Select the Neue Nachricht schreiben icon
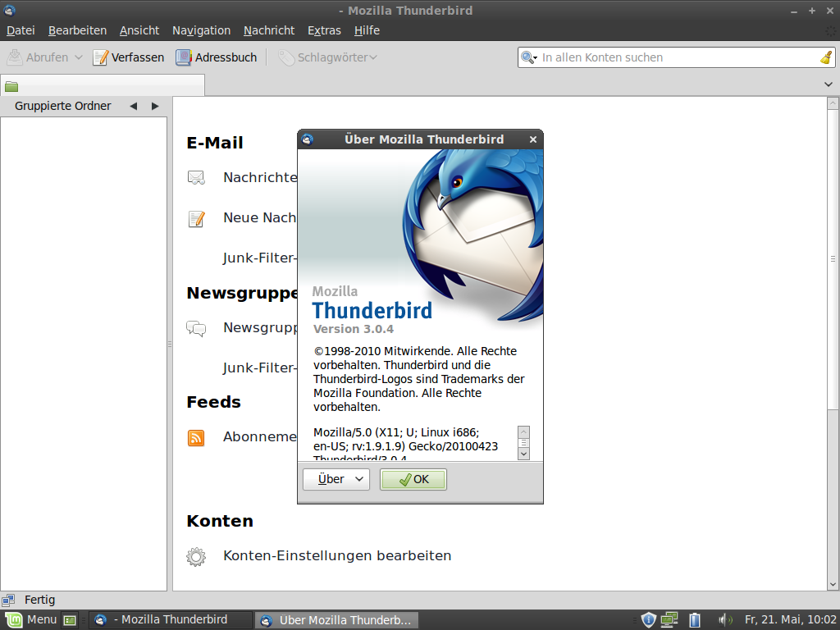This screenshot has height=630, width=840. tap(196, 217)
